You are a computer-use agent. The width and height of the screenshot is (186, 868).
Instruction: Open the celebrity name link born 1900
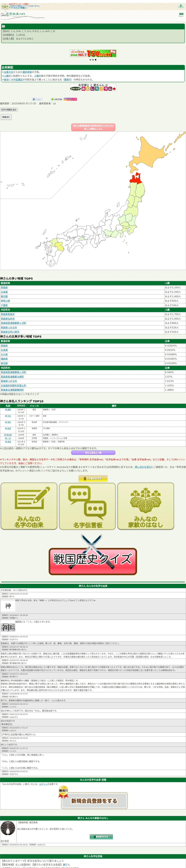(8, 410)
